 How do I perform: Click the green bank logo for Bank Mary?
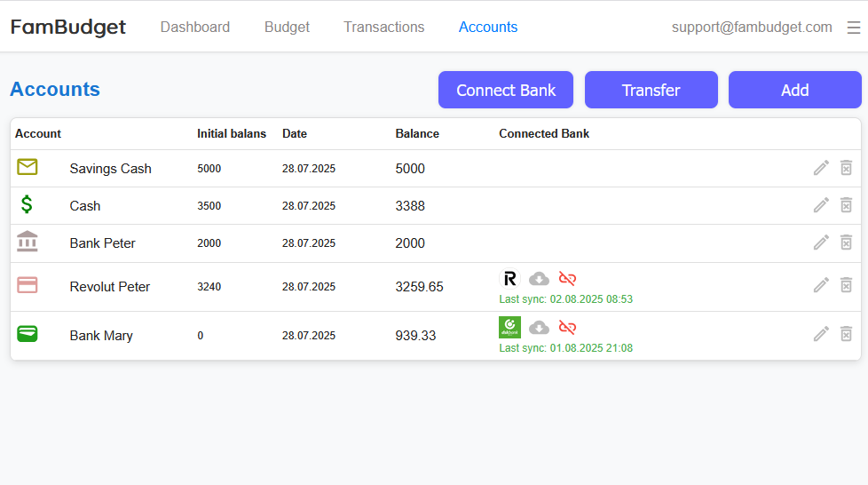509,328
